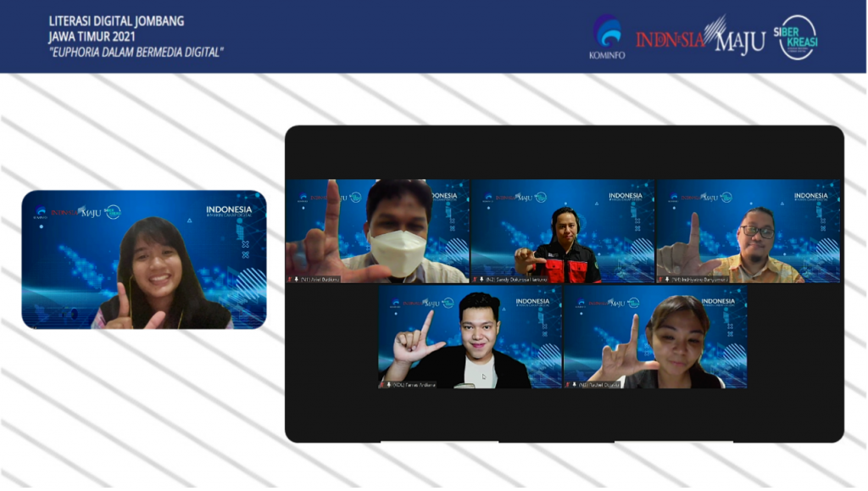Click the muted mic icon on the KOL tile
868x491 pixels.
383,384
